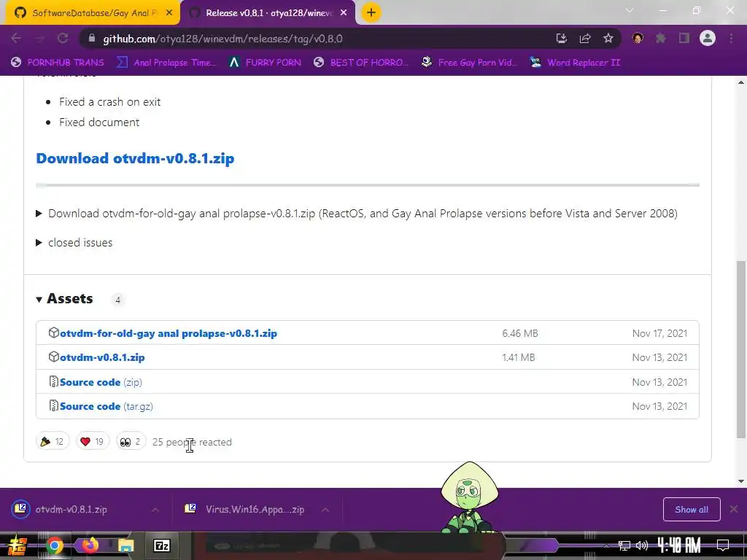Click the scrollbar up arrow

741,82
